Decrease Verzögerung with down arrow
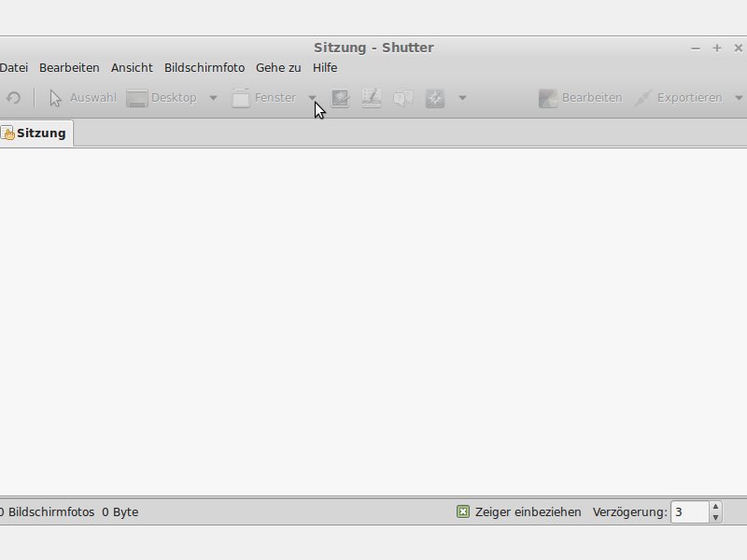 tap(715, 518)
